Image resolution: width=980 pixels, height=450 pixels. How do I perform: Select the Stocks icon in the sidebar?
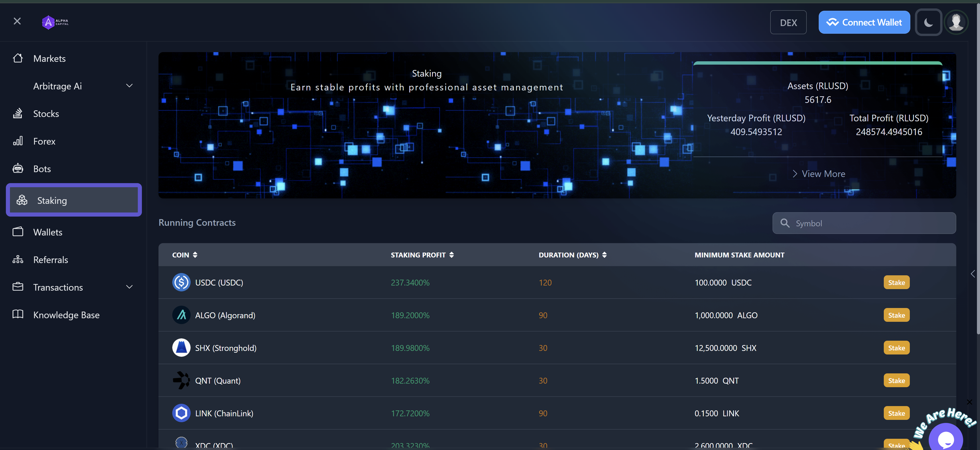point(18,113)
